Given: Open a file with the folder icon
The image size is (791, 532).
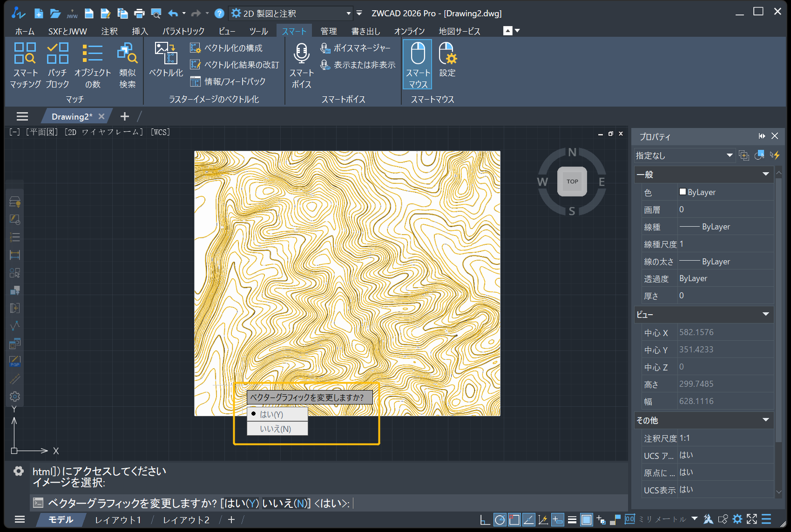Looking at the screenshot, I should coord(55,13).
